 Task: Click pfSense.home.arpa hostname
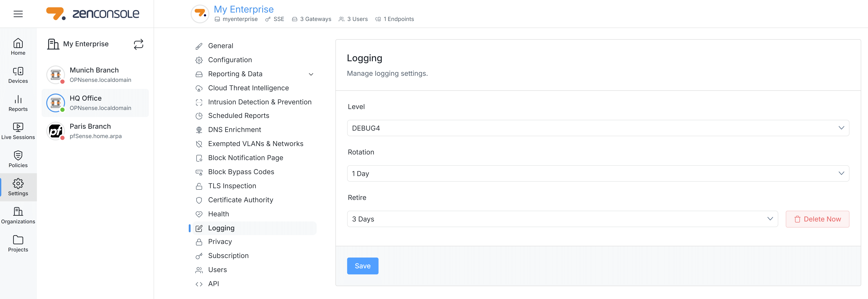[x=96, y=136]
